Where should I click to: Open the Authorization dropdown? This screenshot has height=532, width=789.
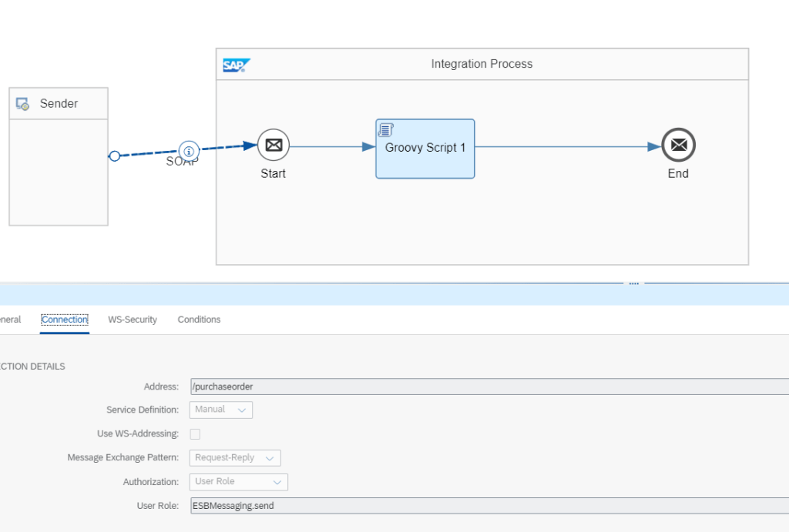[x=239, y=482]
